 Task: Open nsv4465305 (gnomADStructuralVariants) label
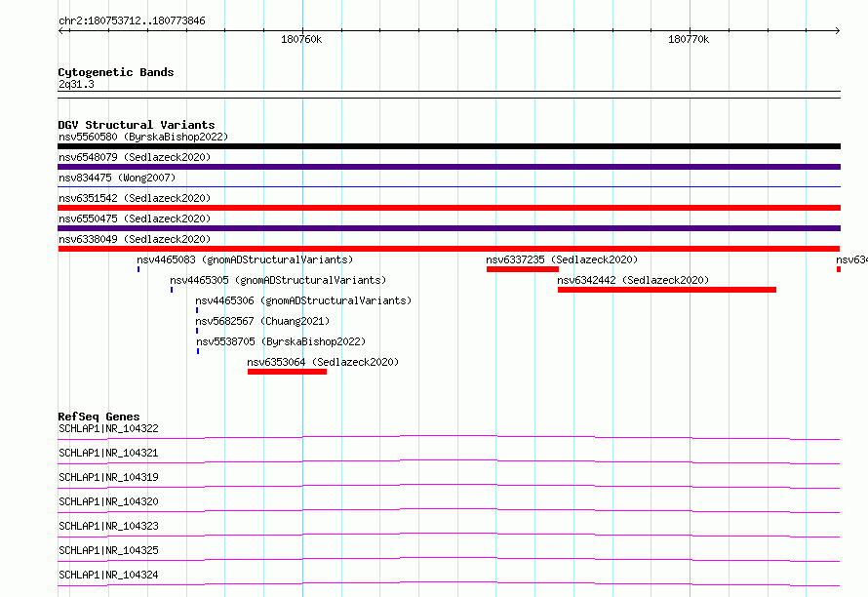coord(278,280)
